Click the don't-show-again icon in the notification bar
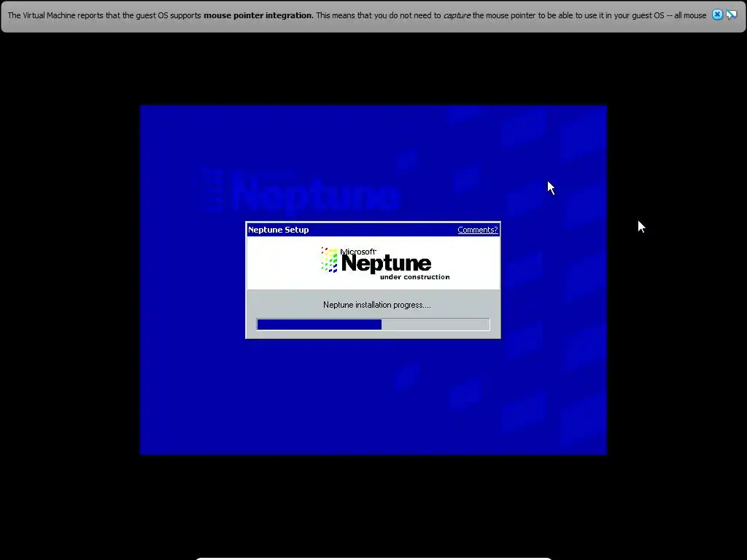Viewport: 747px width, 560px height. [x=731, y=15]
